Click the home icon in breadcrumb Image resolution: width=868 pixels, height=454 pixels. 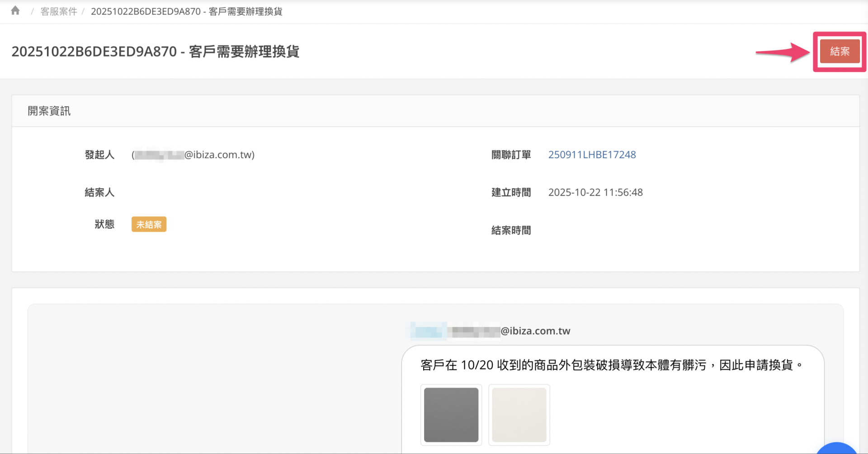pos(15,11)
